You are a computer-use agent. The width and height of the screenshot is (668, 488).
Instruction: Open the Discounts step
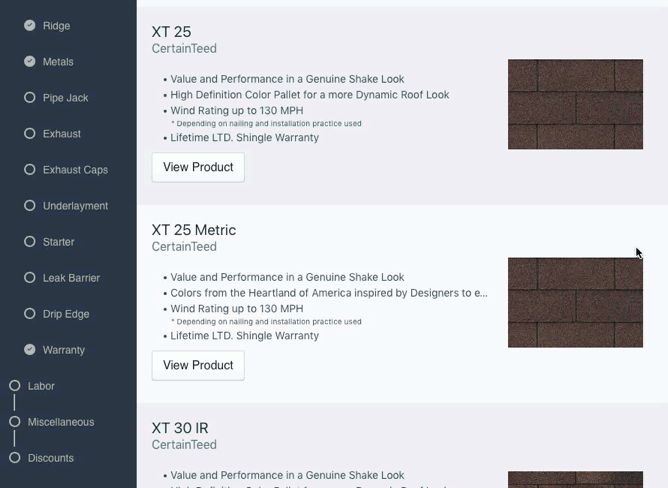tap(51, 458)
